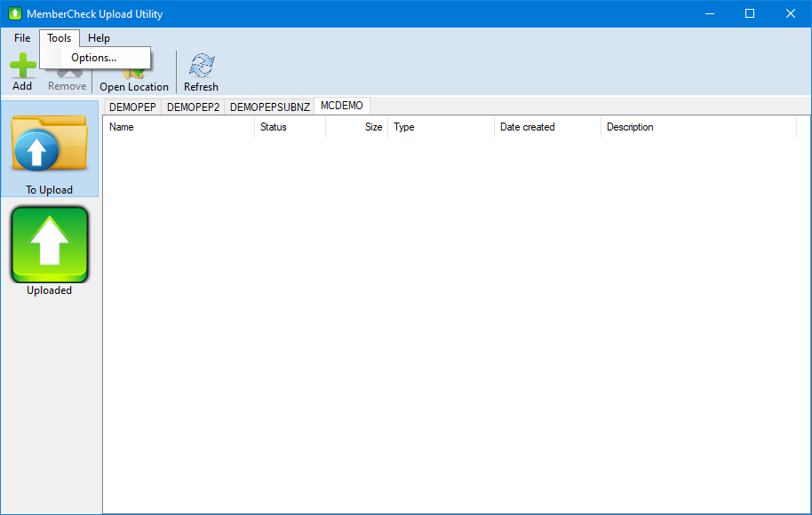Image resolution: width=812 pixels, height=515 pixels.
Task: Sort by the Status column header
Action: (290, 127)
